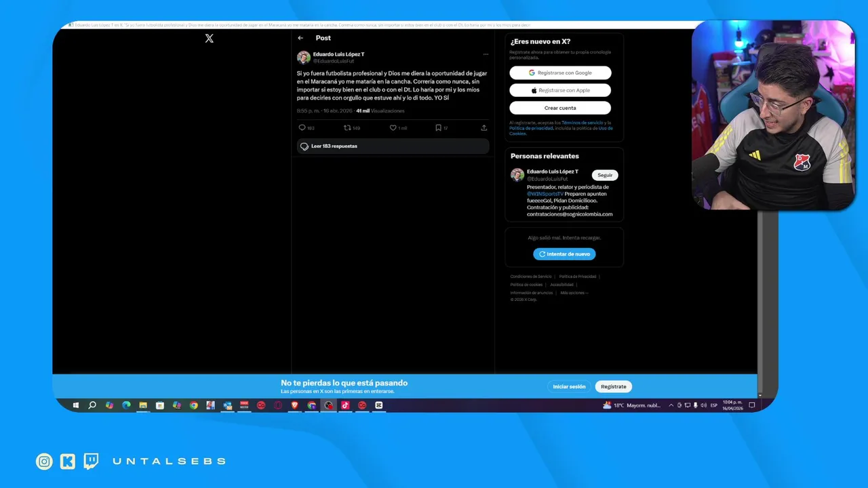Go back using the Post arrow

coord(300,38)
